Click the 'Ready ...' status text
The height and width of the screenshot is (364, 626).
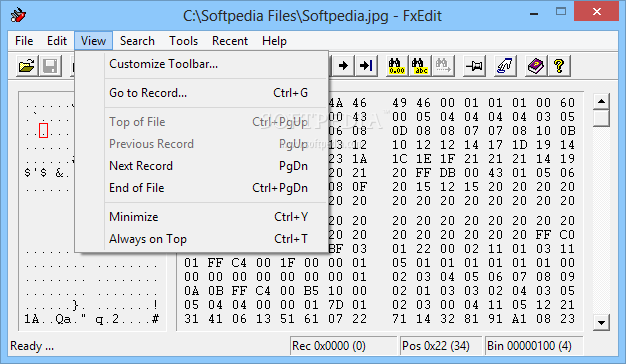(x=32, y=346)
